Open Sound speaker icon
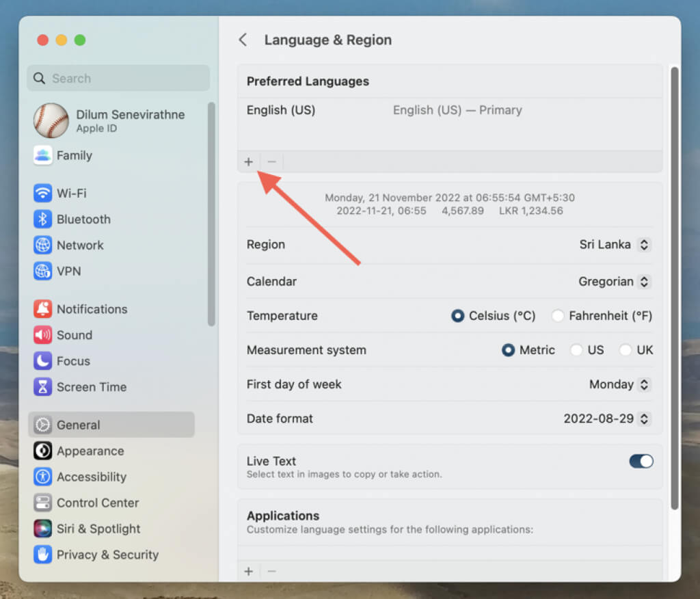Screen dimensions: 700x599 click(x=43, y=335)
